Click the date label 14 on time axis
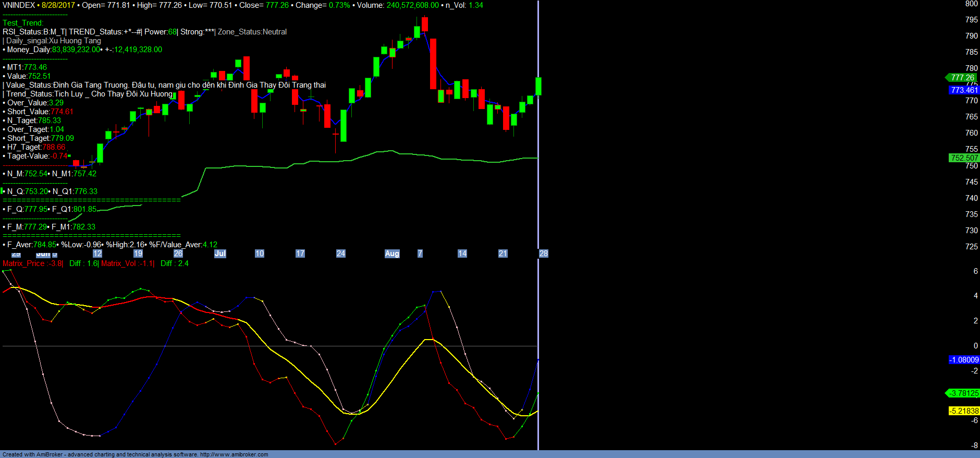This screenshot has width=980, height=458. click(462, 254)
